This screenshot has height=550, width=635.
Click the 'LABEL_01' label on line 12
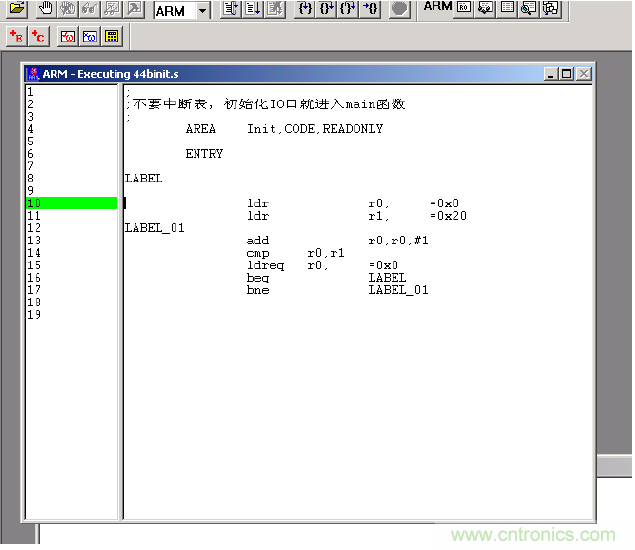pos(154,228)
